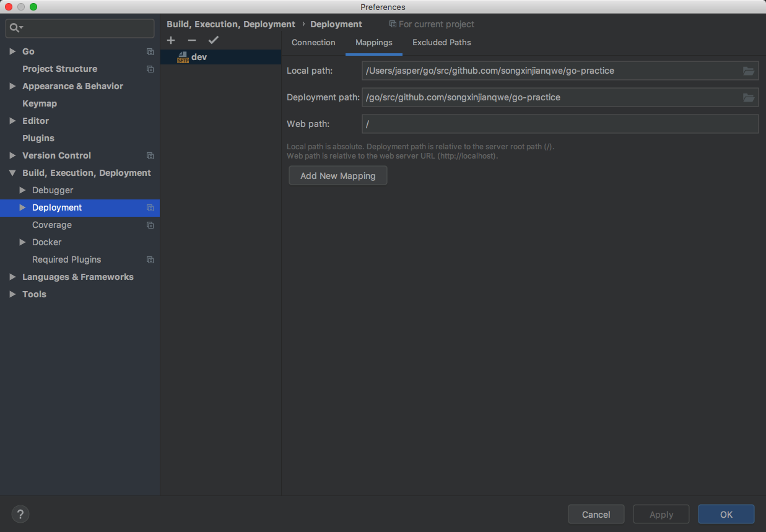Click project-level icon next to Deployment

pos(150,207)
